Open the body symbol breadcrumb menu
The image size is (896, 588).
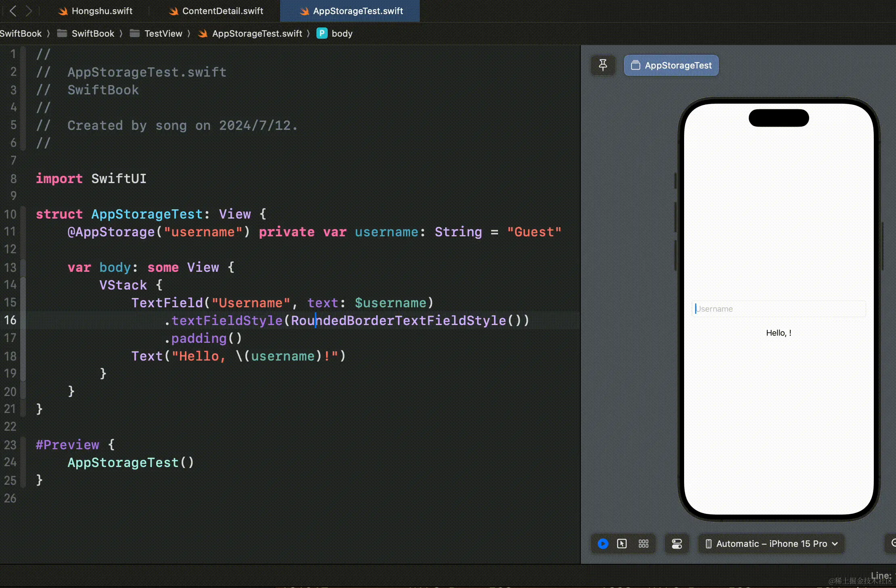[x=341, y=33]
